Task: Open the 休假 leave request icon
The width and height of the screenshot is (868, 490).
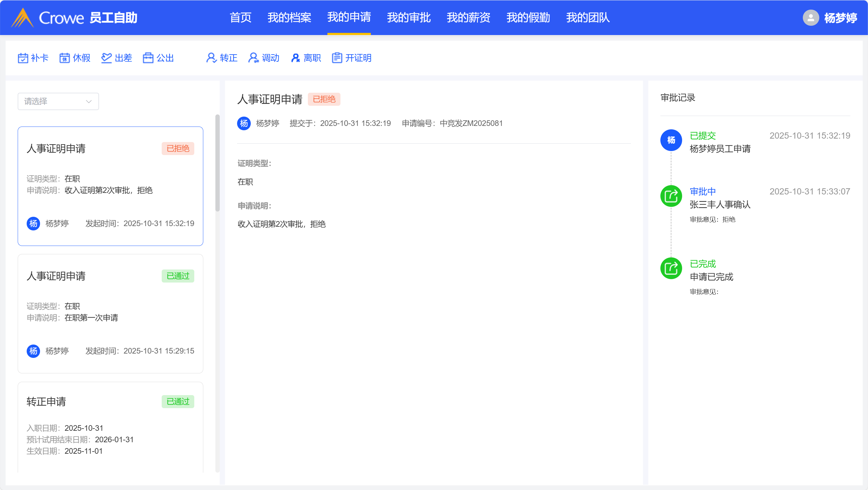Action: (64, 58)
